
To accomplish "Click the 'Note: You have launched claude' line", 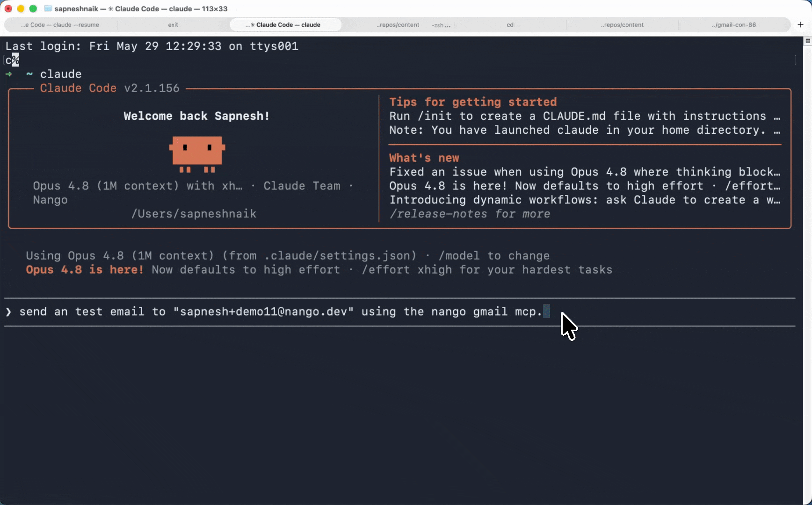I will point(585,130).
